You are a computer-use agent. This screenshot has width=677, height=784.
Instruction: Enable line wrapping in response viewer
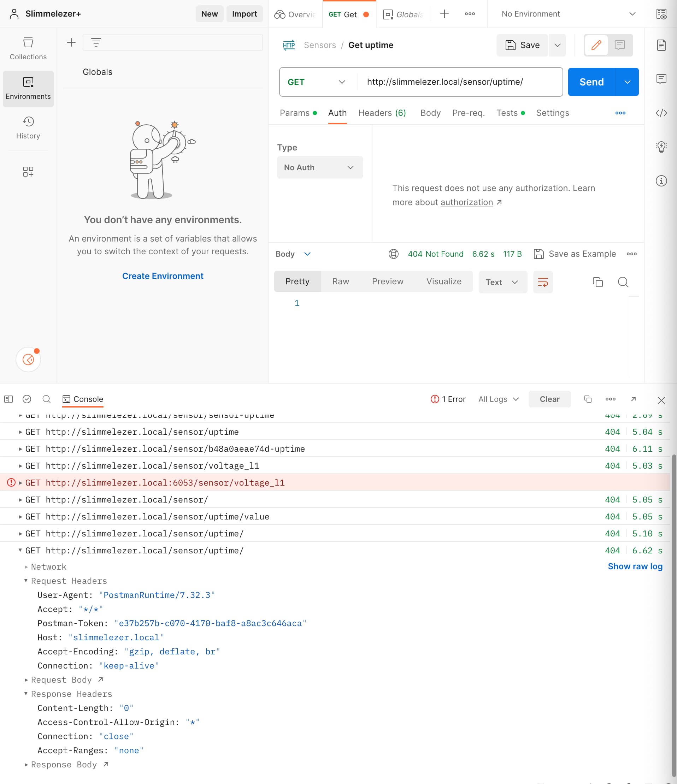(x=543, y=282)
